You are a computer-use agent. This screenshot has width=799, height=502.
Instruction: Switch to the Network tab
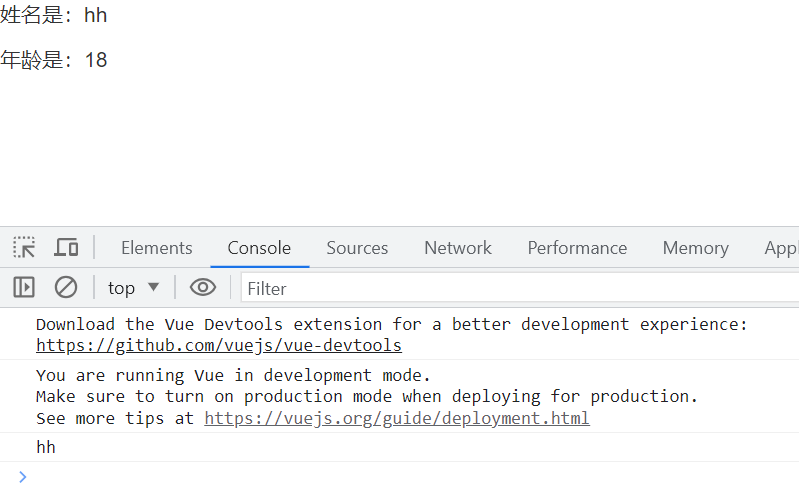point(458,248)
